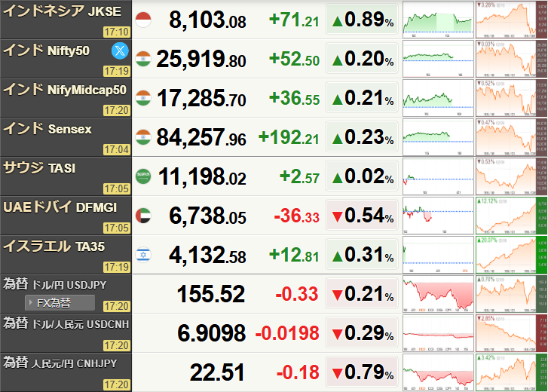Open JKSE intraday green chart thumbnail

pos(438,20)
